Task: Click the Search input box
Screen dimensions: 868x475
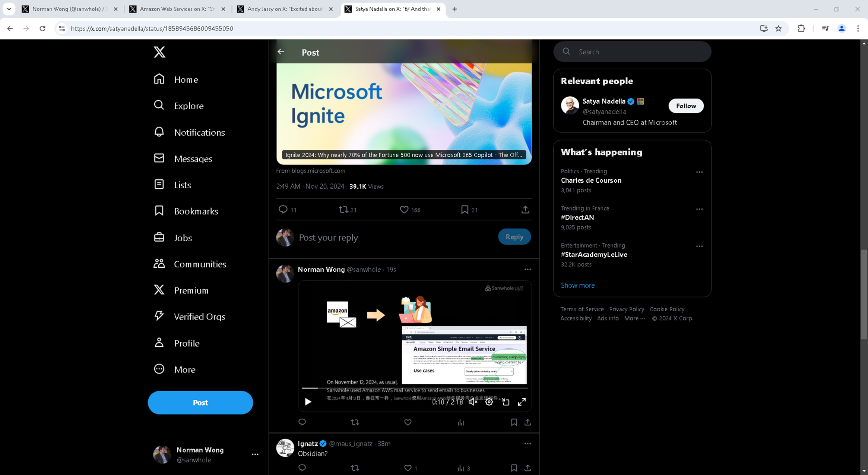Action: point(632,51)
